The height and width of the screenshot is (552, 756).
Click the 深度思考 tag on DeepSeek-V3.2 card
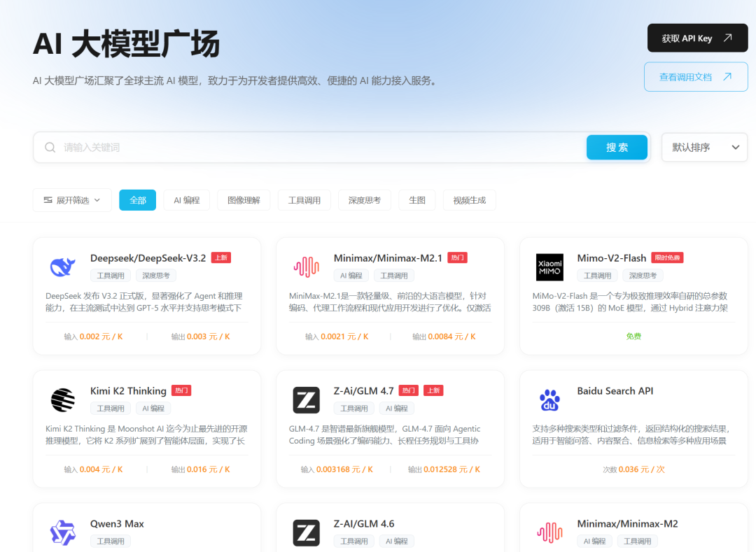click(155, 276)
